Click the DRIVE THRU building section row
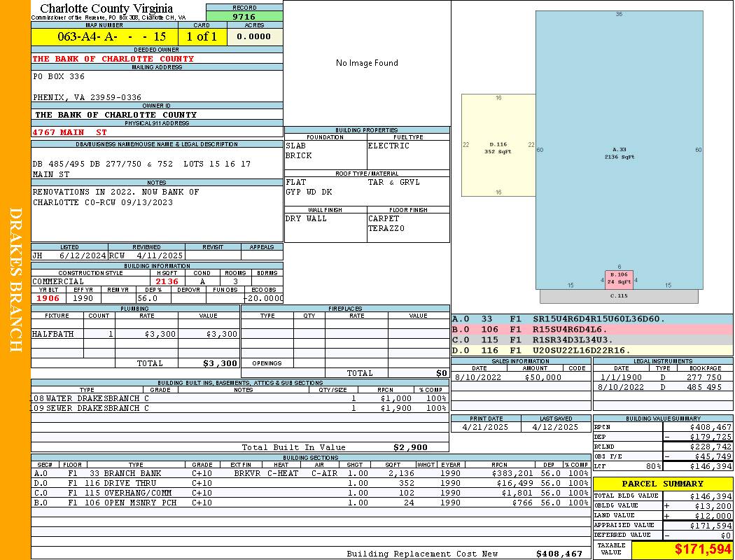The height and width of the screenshot is (560, 735). tap(311, 483)
